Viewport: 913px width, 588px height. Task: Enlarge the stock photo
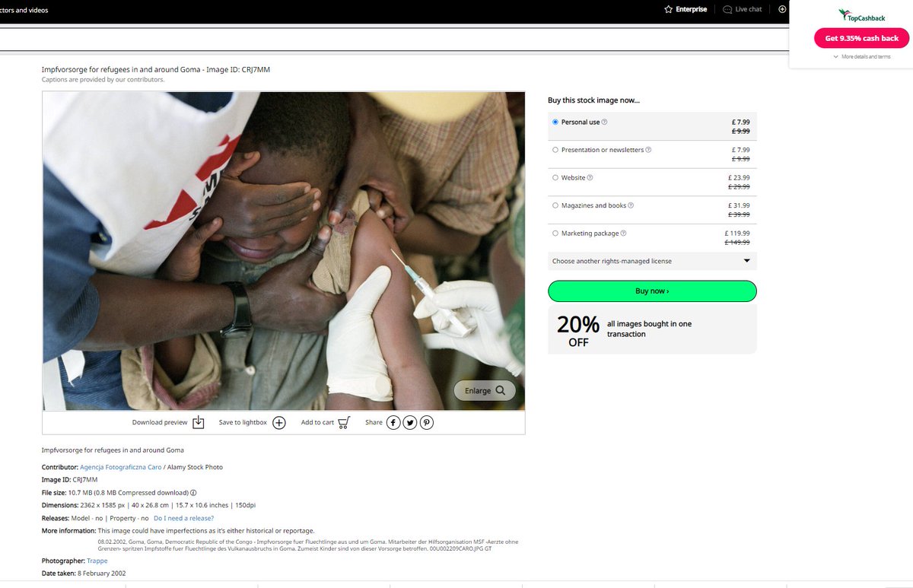[x=485, y=390]
